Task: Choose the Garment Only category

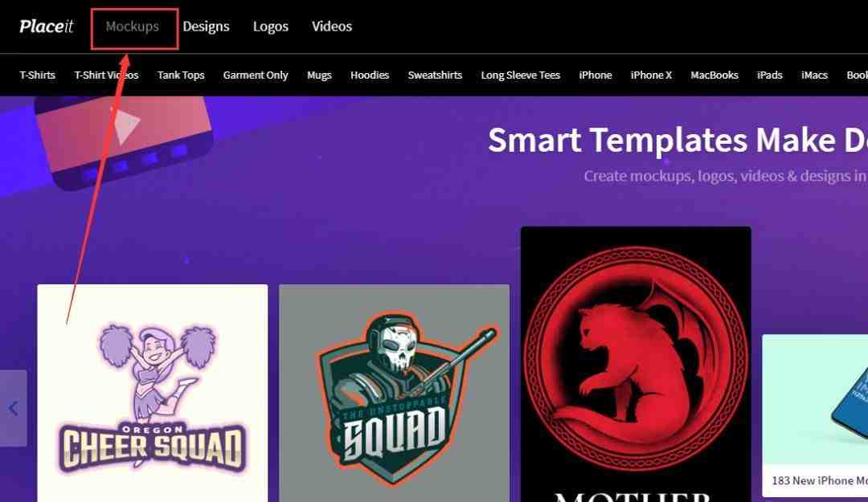Action: [x=256, y=75]
